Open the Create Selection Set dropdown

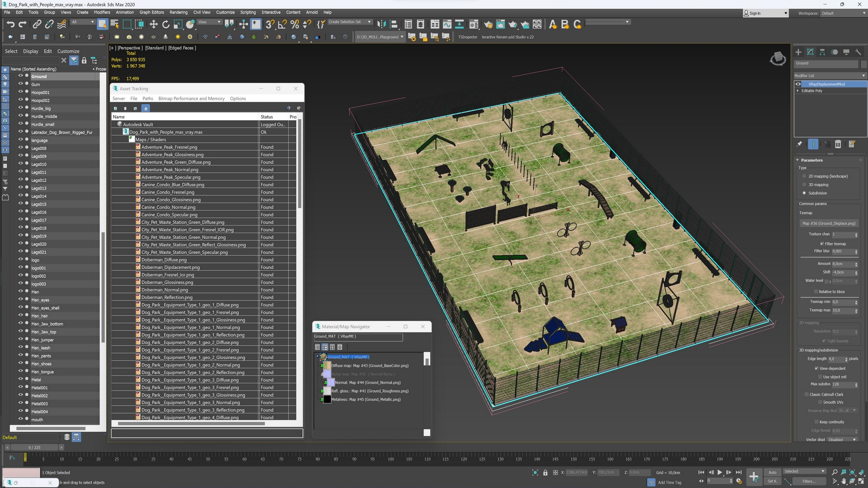[349, 22]
